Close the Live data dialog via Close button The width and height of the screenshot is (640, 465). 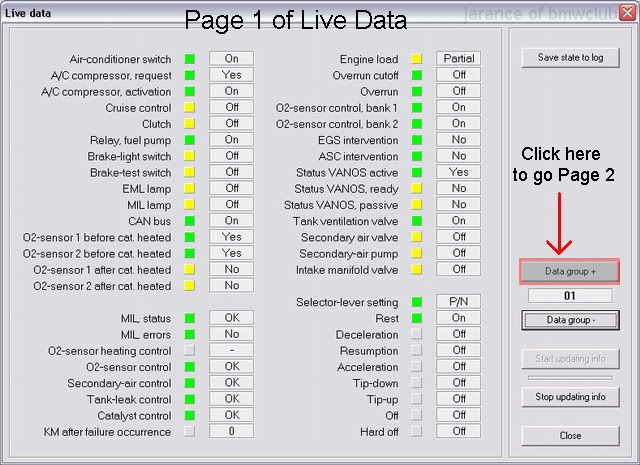(x=570, y=436)
